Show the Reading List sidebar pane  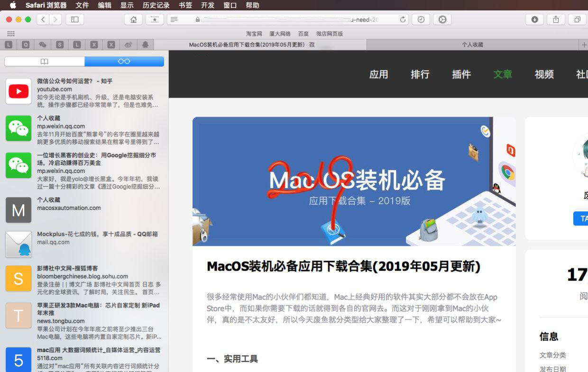click(x=124, y=62)
